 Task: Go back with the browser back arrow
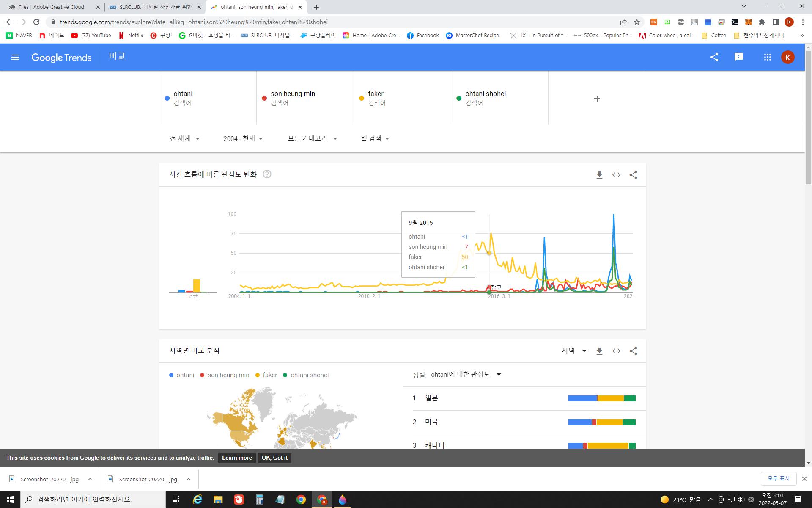pyautogui.click(x=9, y=22)
